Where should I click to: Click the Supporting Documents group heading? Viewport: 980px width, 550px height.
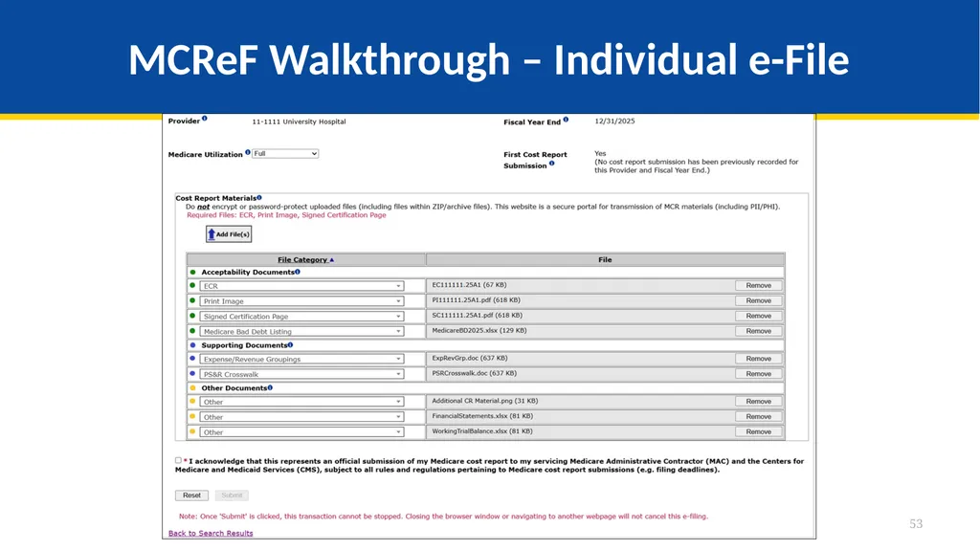point(244,345)
